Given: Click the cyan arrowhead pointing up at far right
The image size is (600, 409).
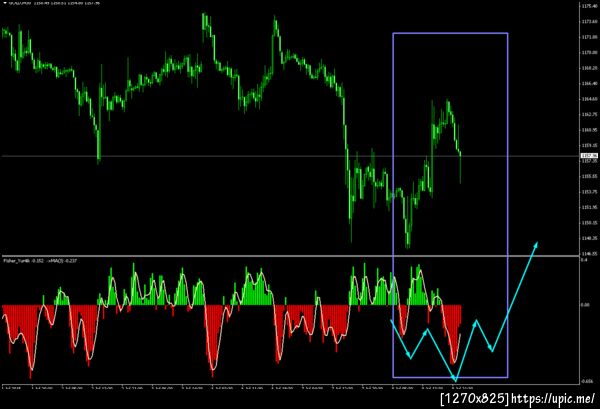Looking at the screenshot, I should coord(536,245).
